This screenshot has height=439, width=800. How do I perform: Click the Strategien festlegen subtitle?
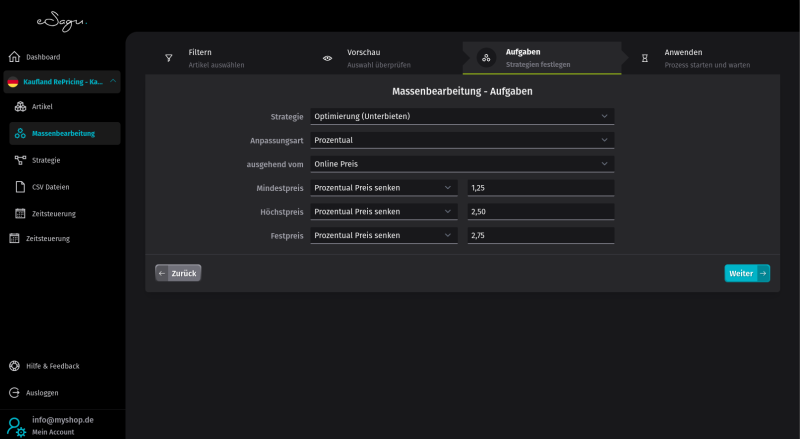[538, 64]
